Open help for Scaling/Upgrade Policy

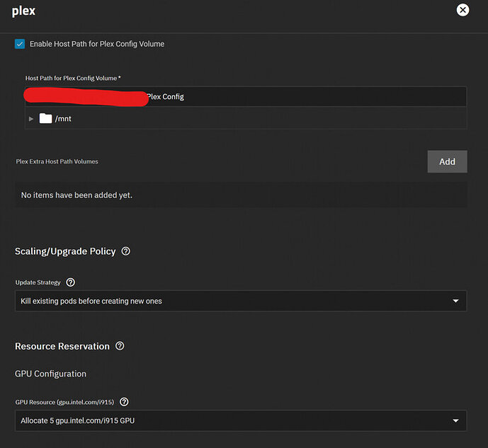pyautogui.click(x=126, y=251)
